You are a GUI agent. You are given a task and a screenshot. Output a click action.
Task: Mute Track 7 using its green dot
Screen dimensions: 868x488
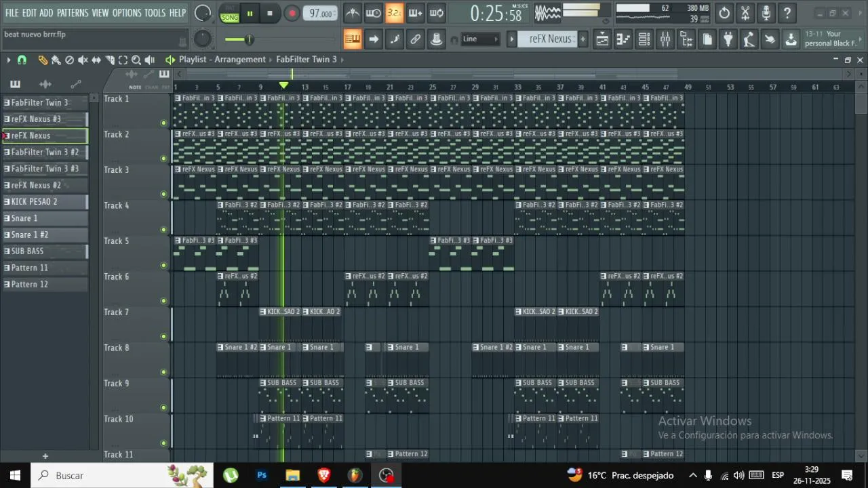tap(163, 336)
